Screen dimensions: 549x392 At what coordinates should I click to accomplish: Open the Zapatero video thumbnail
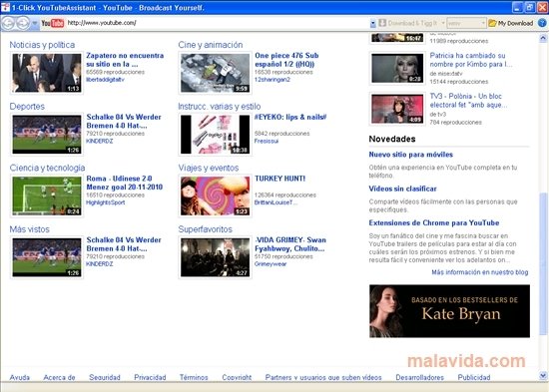point(47,73)
